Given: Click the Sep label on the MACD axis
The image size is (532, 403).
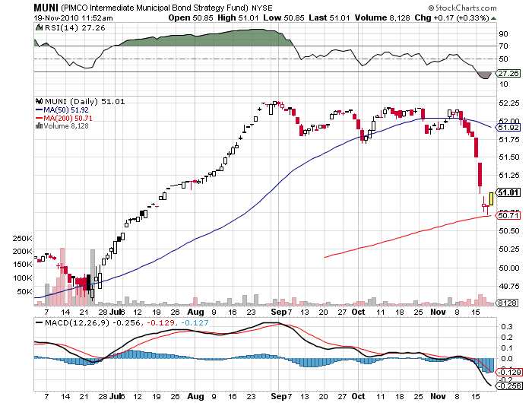Looking at the screenshot, I should click(278, 396).
